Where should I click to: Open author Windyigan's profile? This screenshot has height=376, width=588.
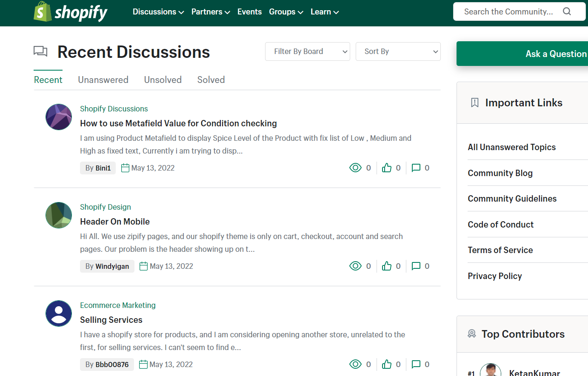112,266
